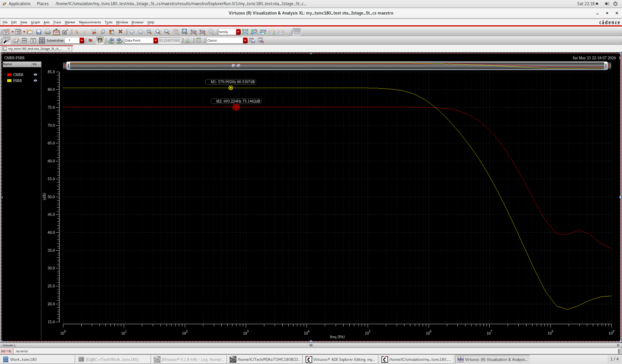Toggle the magic wand selection mode
The width and height of the screenshot is (622, 364).
[x=6, y=40]
